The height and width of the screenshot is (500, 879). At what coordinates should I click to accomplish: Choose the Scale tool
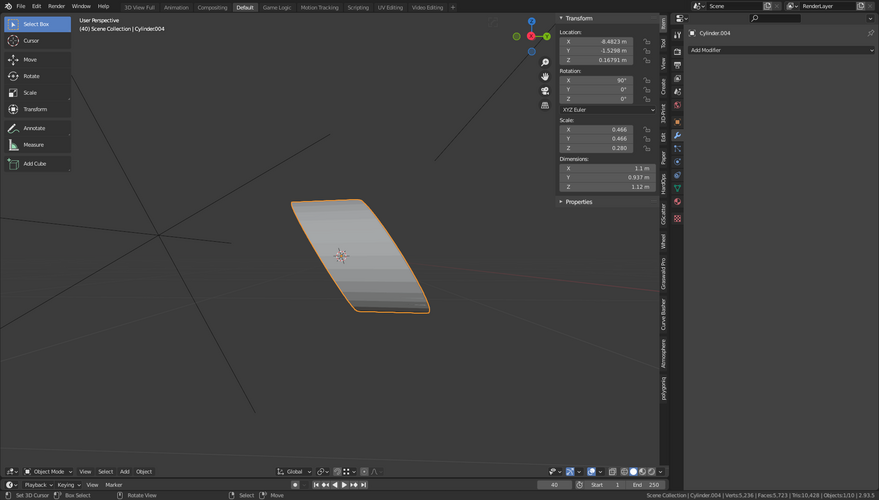[x=38, y=92]
